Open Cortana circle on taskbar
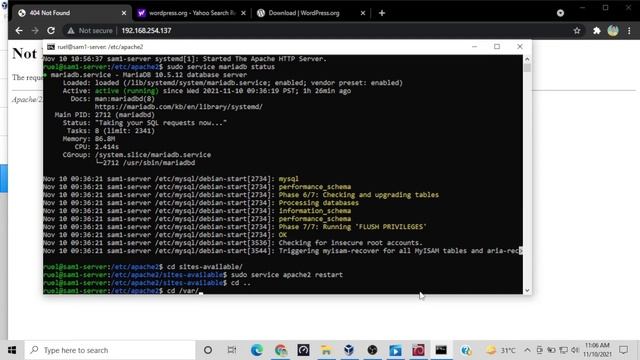The width and height of the screenshot is (640, 360). click(x=208, y=350)
